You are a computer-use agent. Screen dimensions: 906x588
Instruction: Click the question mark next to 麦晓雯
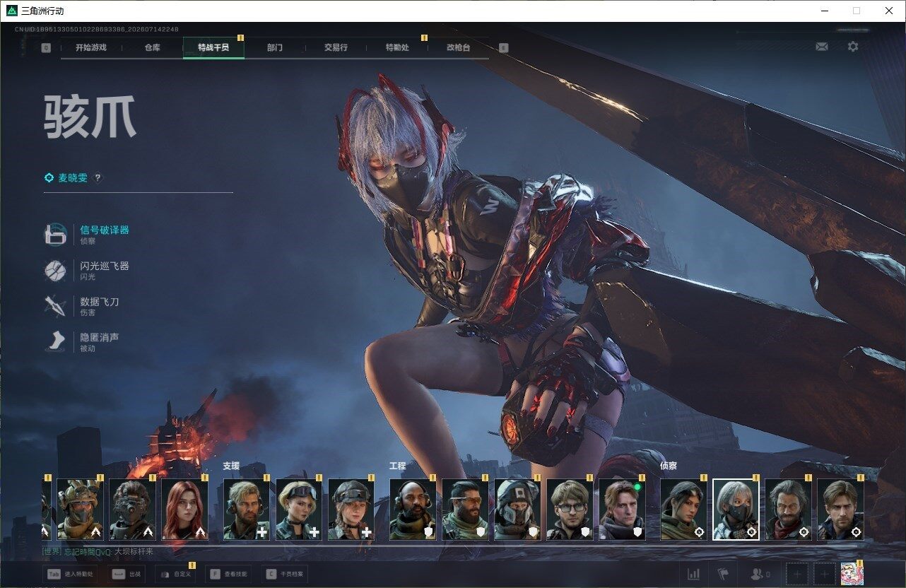(x=98, y=178)
